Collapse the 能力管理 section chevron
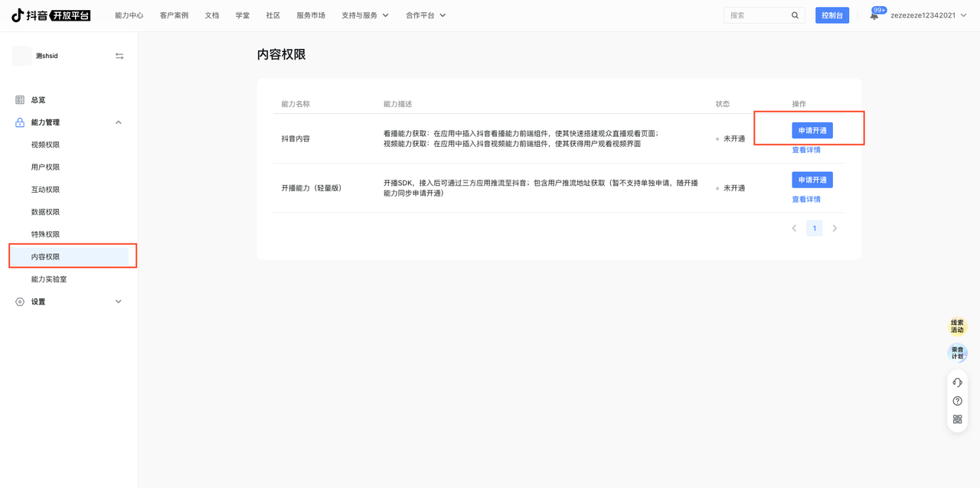 (119, 122)
